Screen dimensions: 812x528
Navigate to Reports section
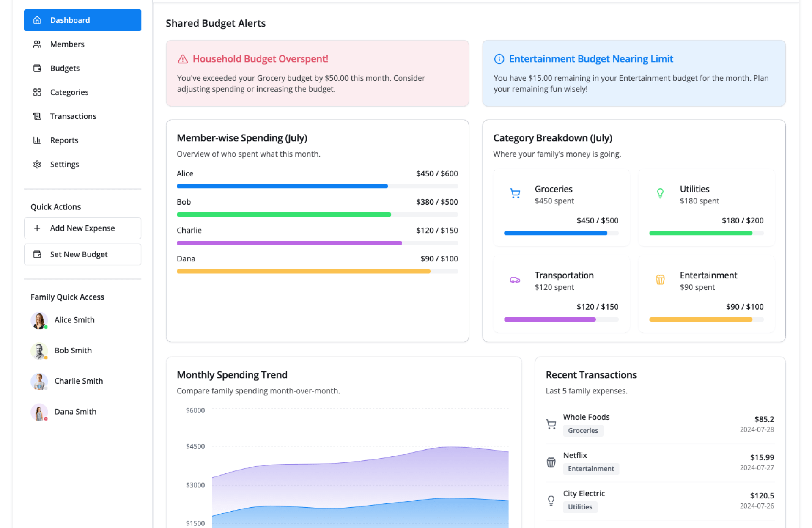64,140
